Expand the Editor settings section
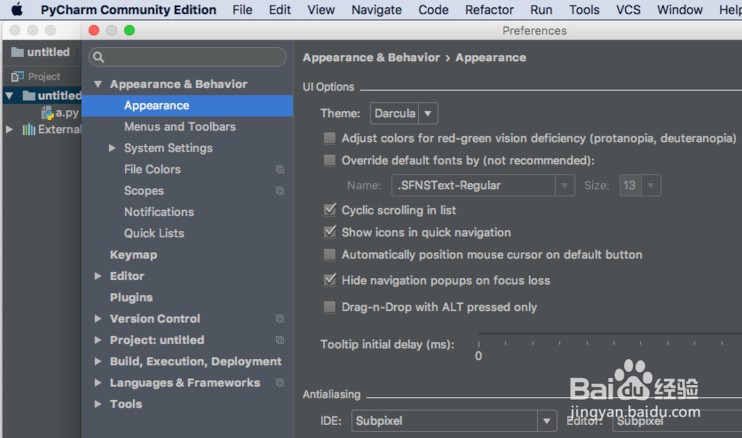The width and height of the screenshot is (742, 438). tap(98, 276)
